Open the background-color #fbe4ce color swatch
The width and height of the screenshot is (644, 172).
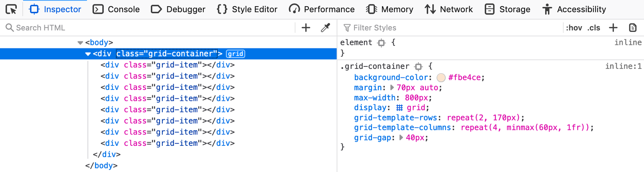pyautogui.click(x=441, y=78)
